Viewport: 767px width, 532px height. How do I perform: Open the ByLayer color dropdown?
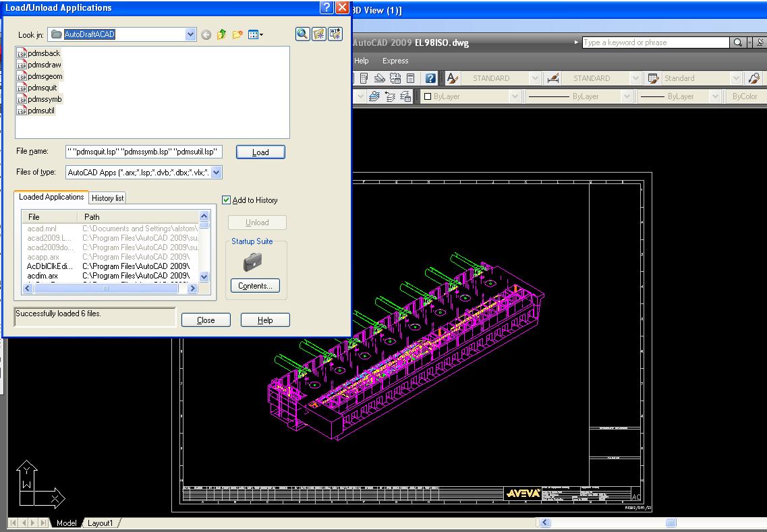click(514, 96)
